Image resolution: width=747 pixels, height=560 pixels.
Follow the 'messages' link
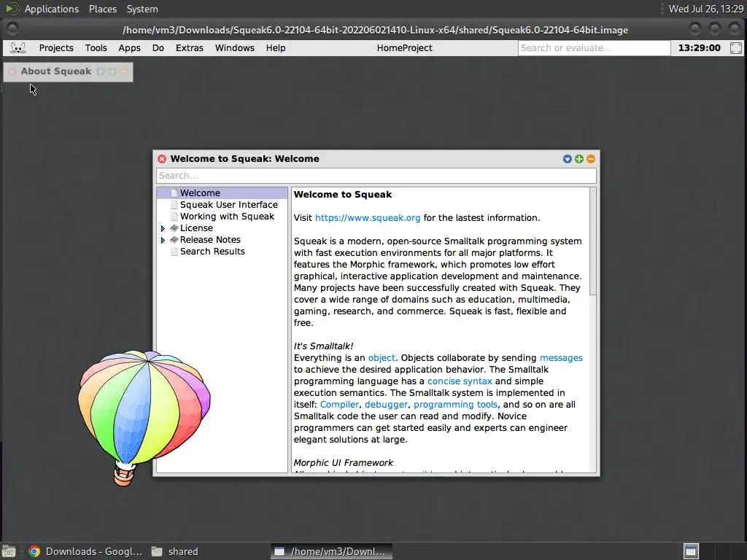561,357
